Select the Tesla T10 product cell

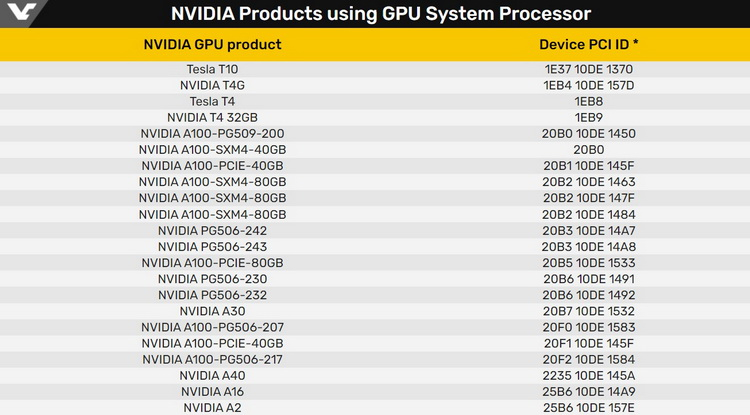coord(213,70)
